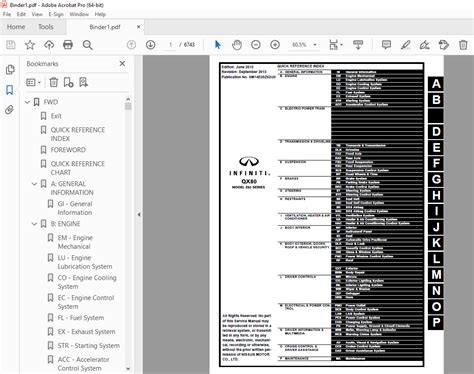Choose the Selection arrow tool
Image resolution: width=474 pixels, height=374 pixels.
(x=218, y=45)
